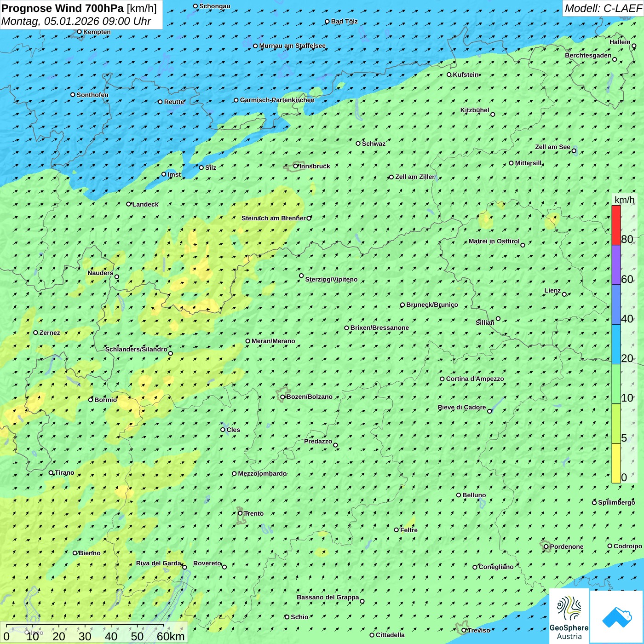Click the red 80 km/h legend color
Screen dimensions: 644x644
(x=616, y=225)
